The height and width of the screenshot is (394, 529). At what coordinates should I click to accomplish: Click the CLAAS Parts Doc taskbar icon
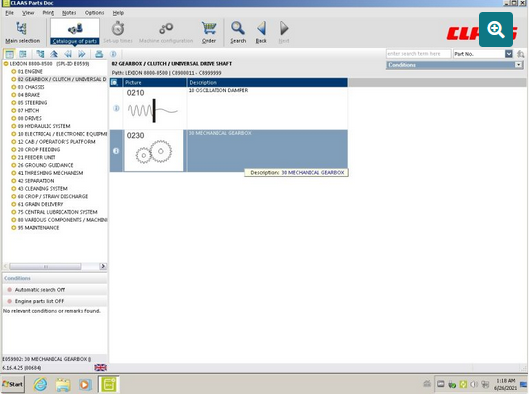tap(109, 384)
